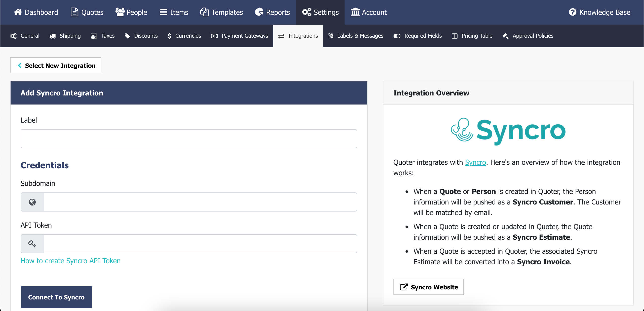Viewport: 644px width, 311px height.
Task: Go to the People section
Action: tap(131, 12)
